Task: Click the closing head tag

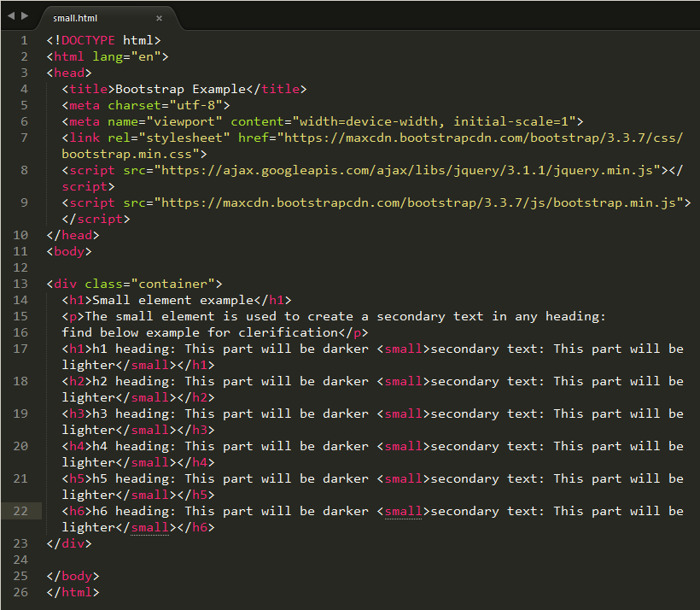Action: click(73, 236)
